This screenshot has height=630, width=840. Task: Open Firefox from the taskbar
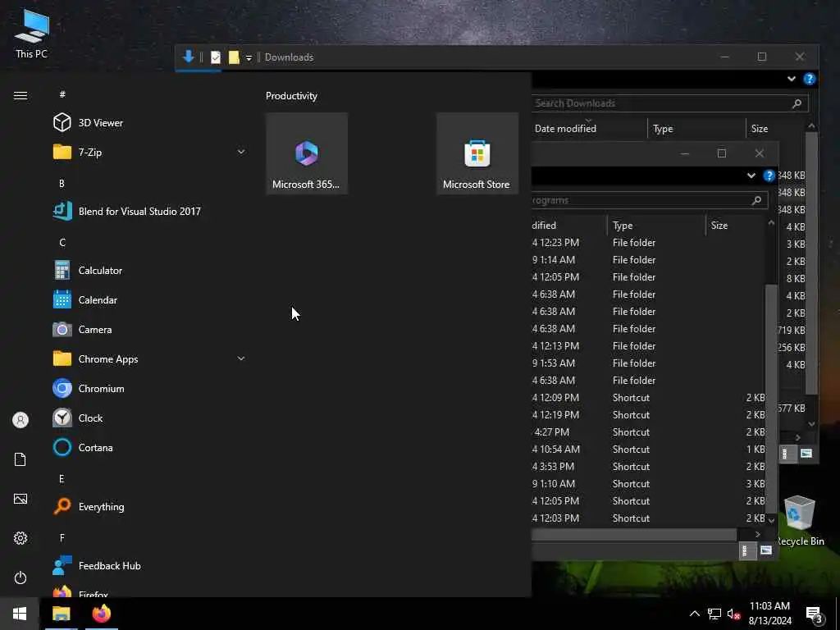[x=101, y=614]
